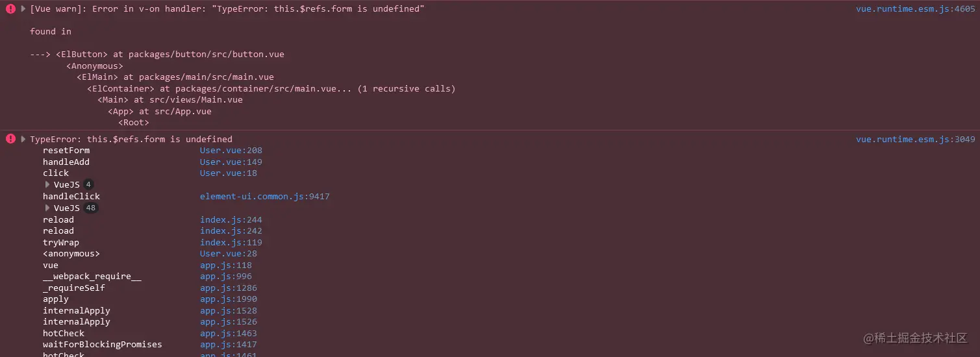This screenshot has width=980, height=357.
Task: Expand the VueJS 48 frames group
Action: coord(47,208)
